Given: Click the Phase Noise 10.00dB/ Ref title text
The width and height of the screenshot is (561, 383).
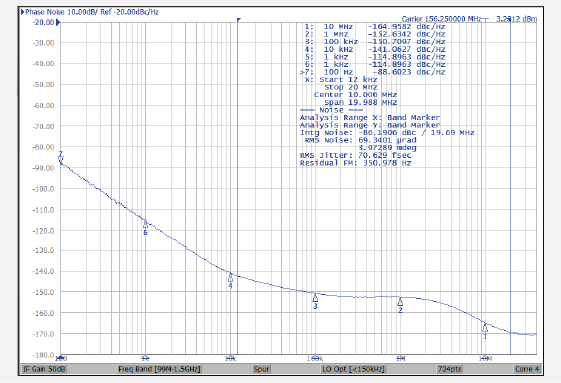Looking at the screenshot, I should 92,12.
